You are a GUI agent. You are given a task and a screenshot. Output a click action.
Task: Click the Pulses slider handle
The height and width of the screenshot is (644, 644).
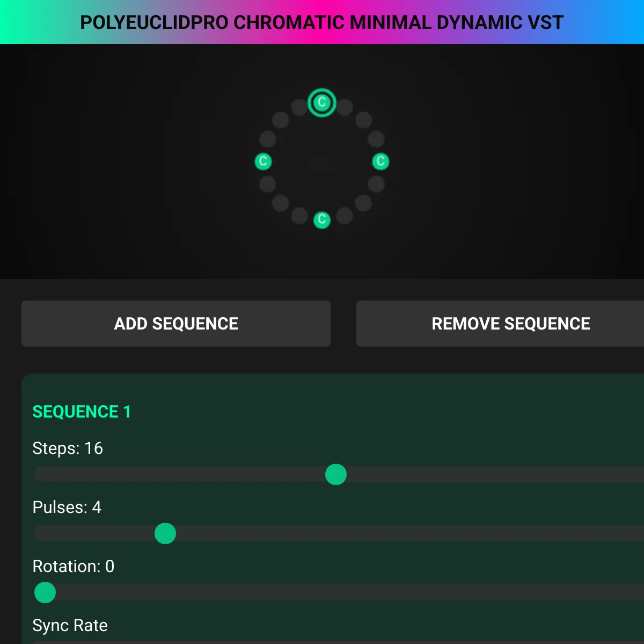click(165, 533)
